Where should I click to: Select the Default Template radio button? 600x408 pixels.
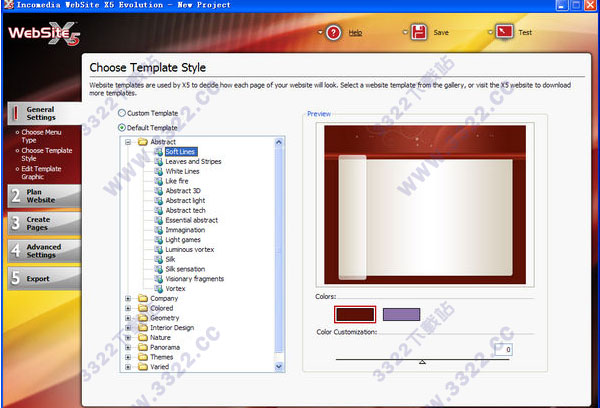pos(122,127)
